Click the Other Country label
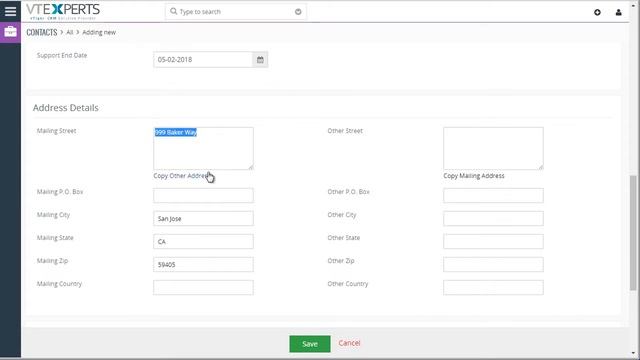Viewport: 640px width, 360px height. [348, 284]
